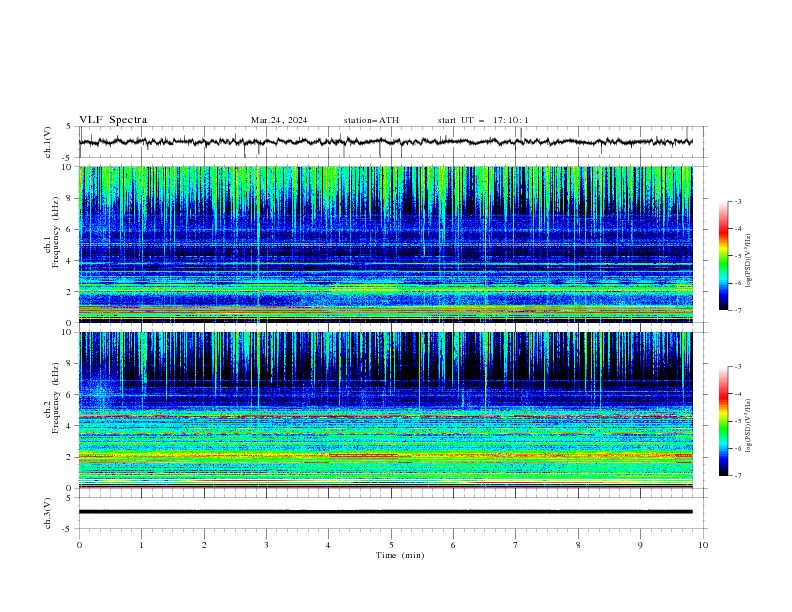The height and width of the screenshot is (612, 792).
Task: Click the ch.3 flat voltage trace
Action: click(x=385, y=512)
